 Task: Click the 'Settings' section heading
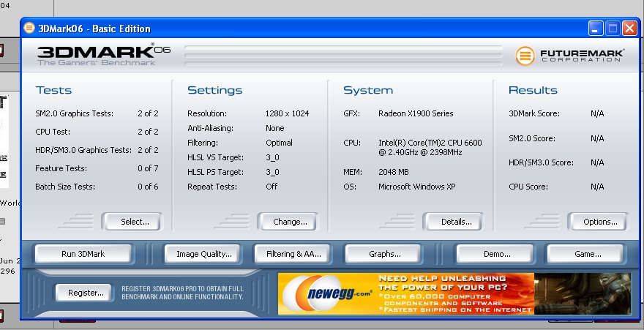point(215,90)
